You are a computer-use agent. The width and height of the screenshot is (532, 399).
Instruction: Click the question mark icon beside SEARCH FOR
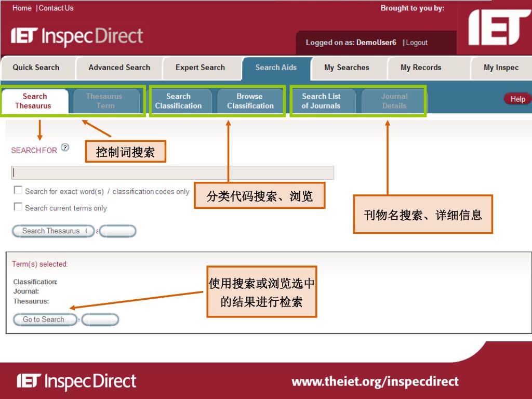(x=65, y=147)
